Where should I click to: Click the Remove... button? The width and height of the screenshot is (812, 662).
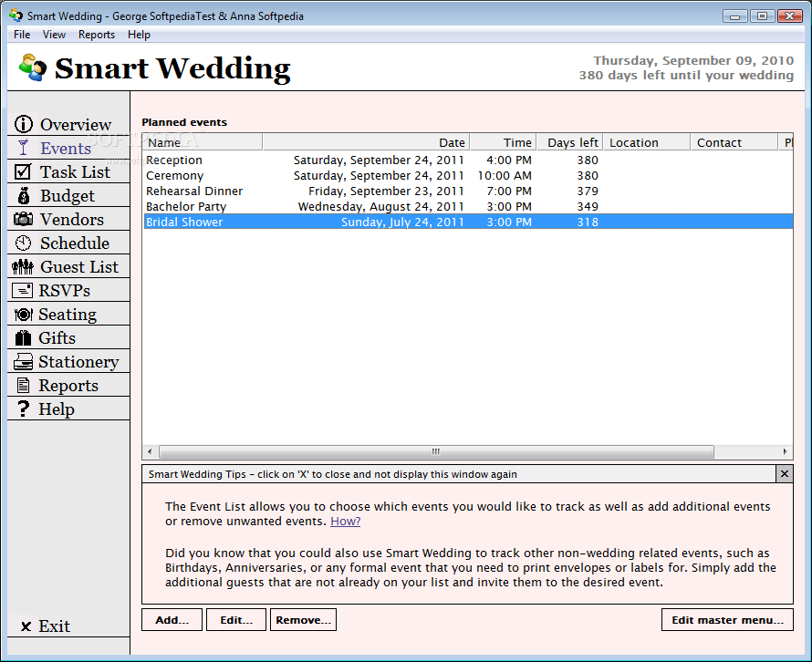304,620
